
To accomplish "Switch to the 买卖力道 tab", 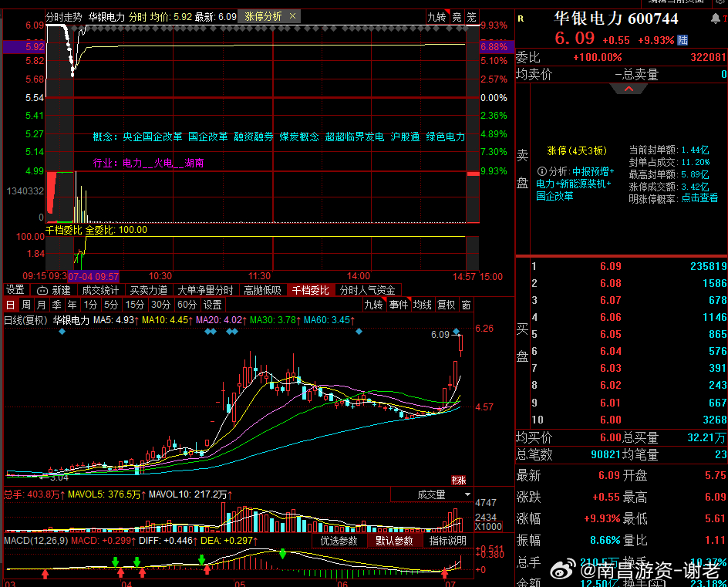I will tap(149, 290).
